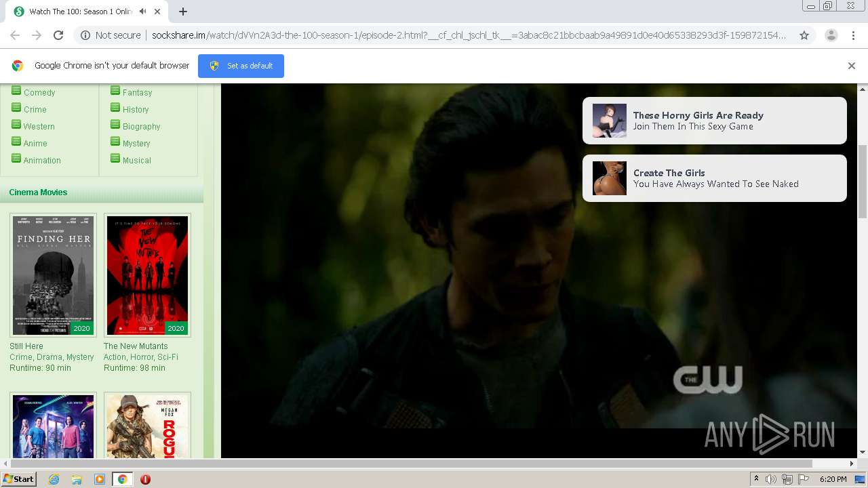
Task: Open the History genre link
Action: tap(136, 110)
